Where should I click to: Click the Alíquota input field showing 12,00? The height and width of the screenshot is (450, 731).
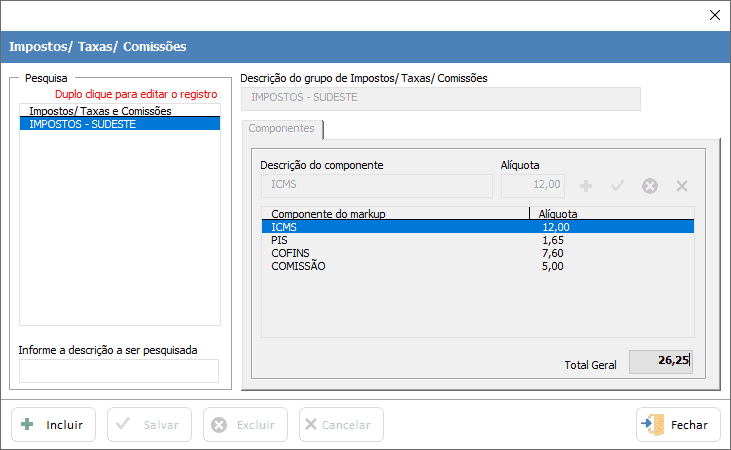533,185
